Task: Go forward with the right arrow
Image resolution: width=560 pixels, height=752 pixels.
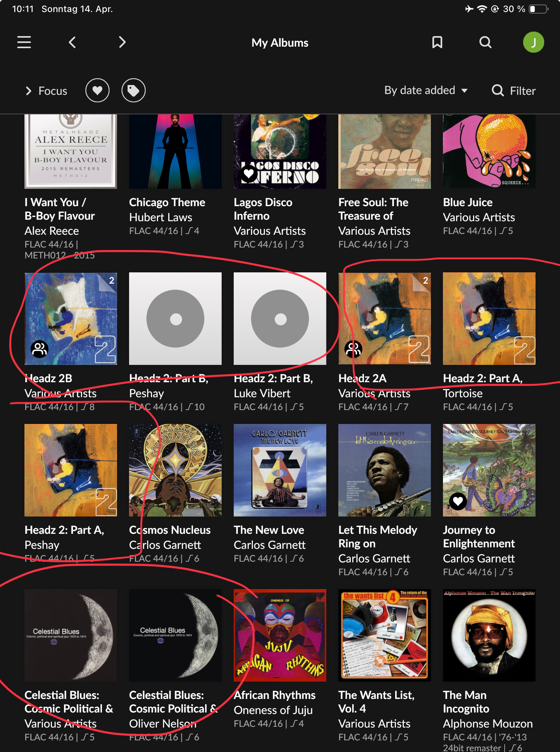Action: click(122, 42)
